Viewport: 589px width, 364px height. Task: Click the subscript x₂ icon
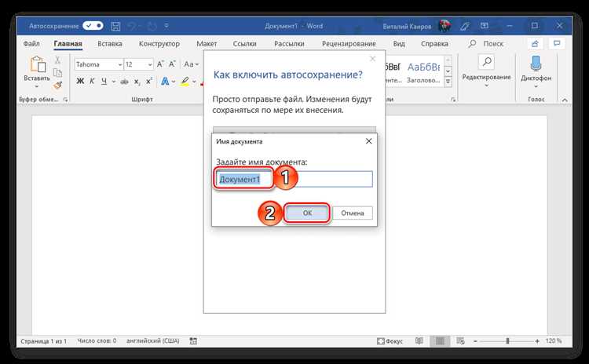pos(137,82)
